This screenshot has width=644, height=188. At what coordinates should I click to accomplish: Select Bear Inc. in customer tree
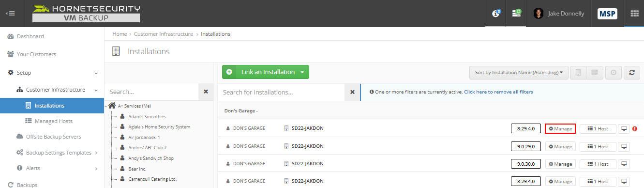click(137, 169)
